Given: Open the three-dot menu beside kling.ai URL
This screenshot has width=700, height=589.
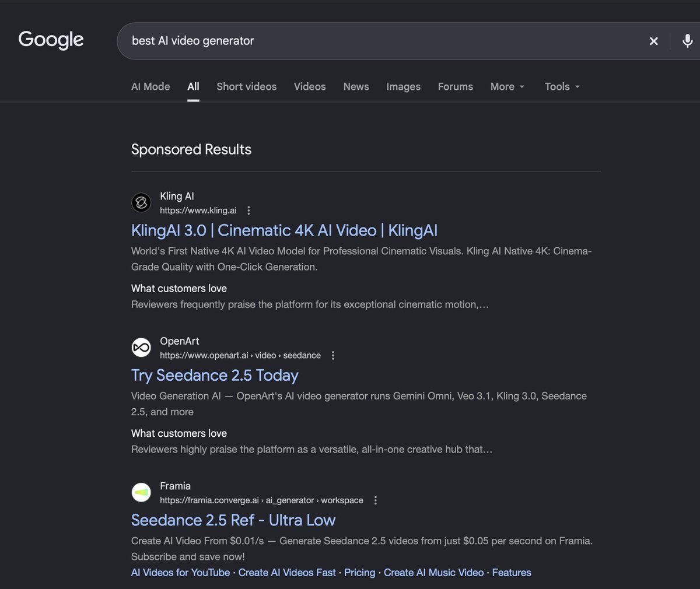Looking at the screenshot, I should click(249, 211).
